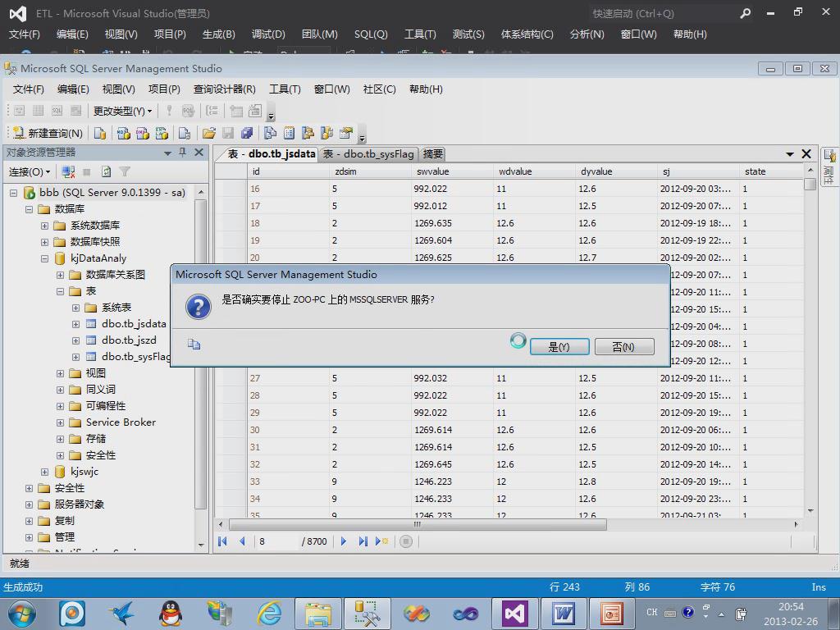Click the Stop square icon in Object Explorer

click(87, 171)
